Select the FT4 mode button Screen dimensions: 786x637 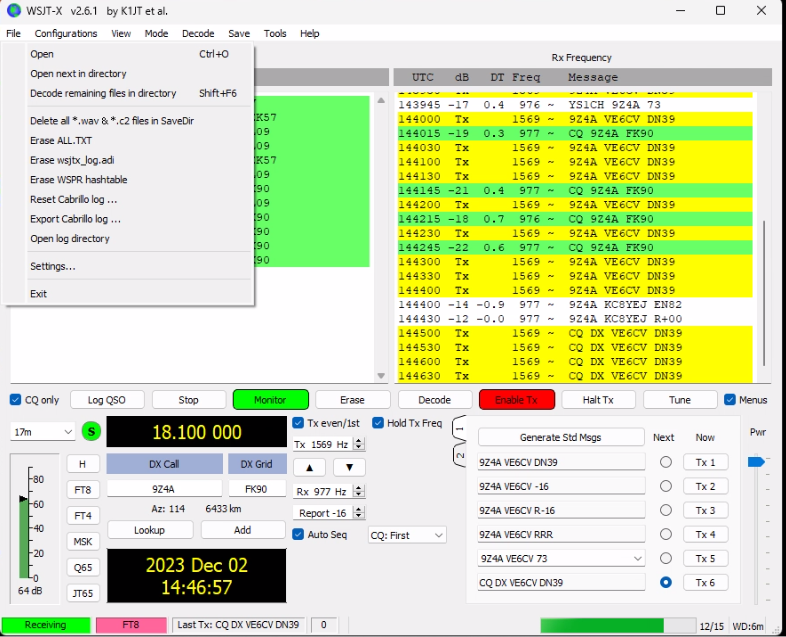pyautogui.click(x=83, y=515)
